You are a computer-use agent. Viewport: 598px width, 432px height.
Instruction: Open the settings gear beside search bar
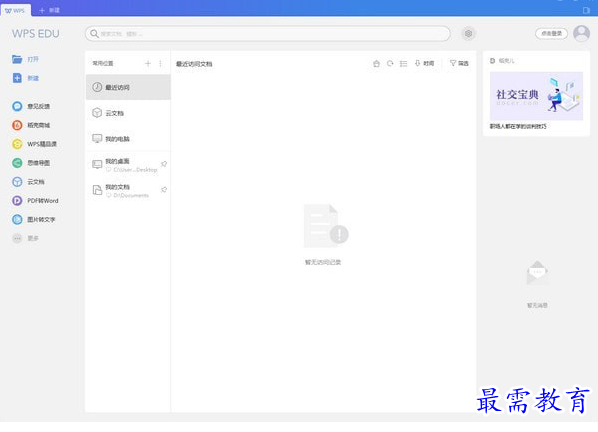point(468,34)
